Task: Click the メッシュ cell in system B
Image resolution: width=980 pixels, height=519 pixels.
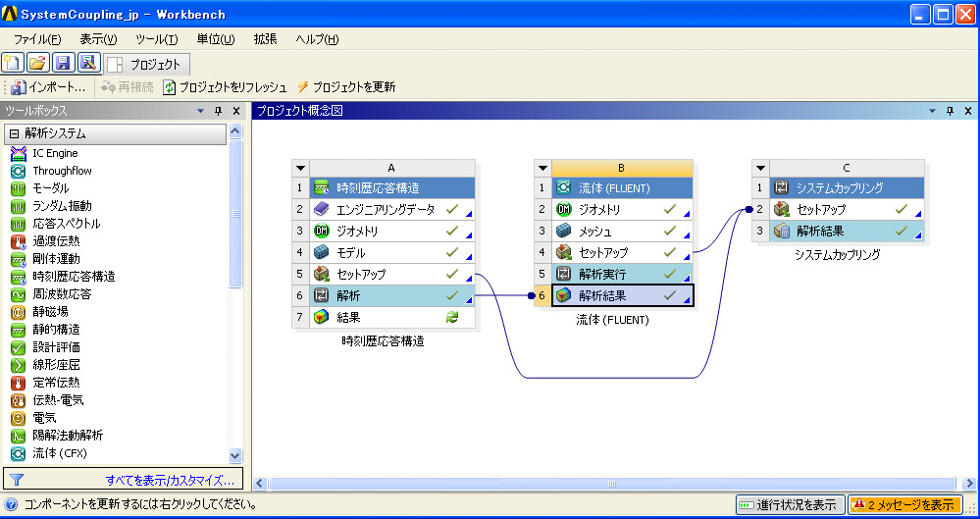Action: click(622, 231)
